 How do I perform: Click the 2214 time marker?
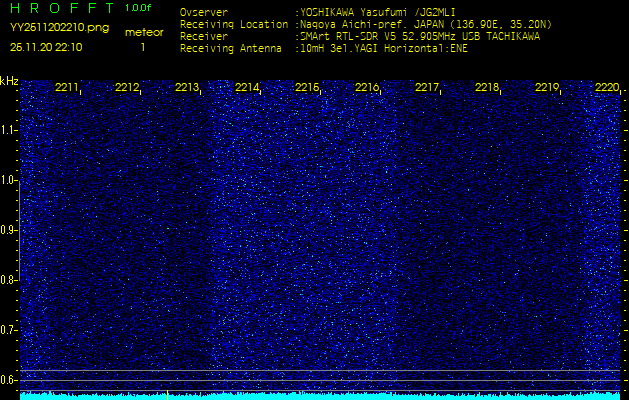(x=247, y=87)
